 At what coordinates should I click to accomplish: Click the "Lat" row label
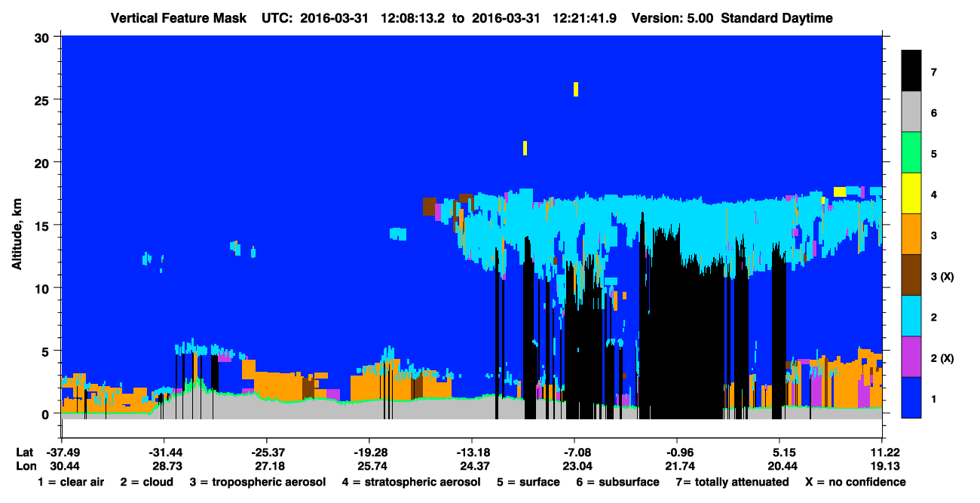pos(25,452)
